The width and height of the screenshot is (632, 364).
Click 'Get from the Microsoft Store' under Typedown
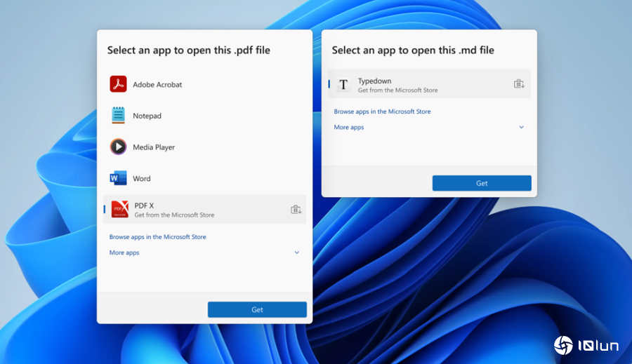[x=398, y=90]
